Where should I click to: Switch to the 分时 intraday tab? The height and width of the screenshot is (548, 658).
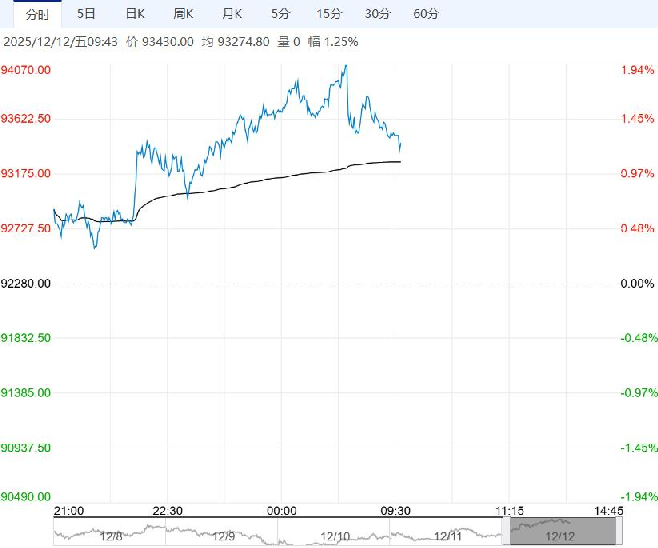click(x=36, y=14)
